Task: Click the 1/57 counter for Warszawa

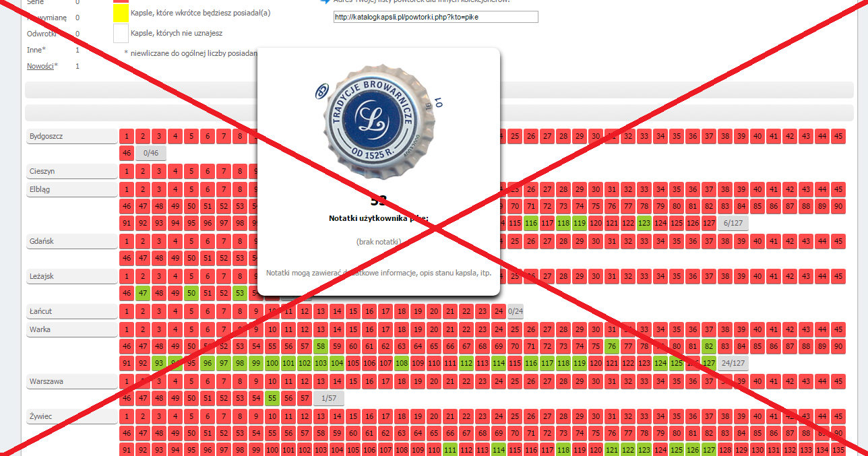Action: tap(328, 399)
